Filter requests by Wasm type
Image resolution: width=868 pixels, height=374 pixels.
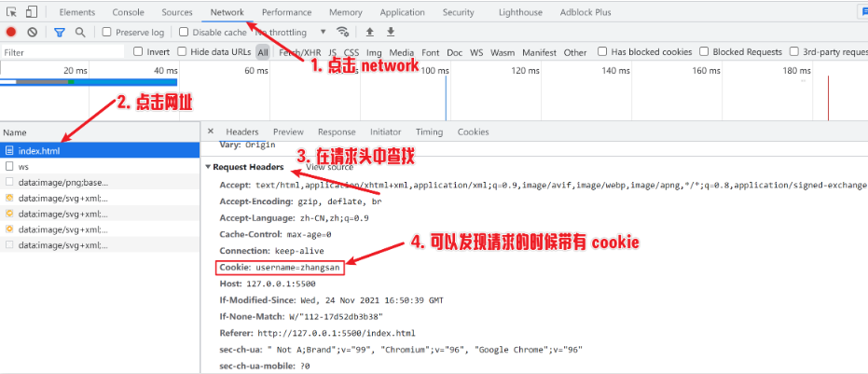503,52
